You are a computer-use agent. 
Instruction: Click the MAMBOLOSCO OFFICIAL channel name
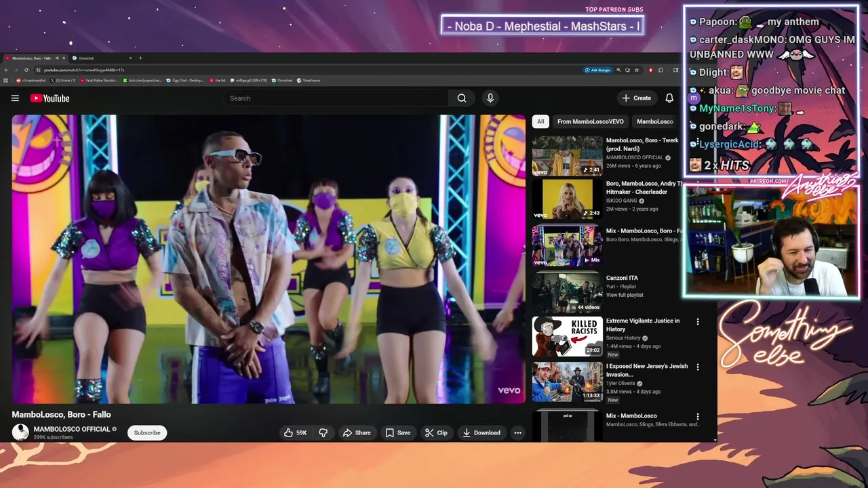click(72, 429)
